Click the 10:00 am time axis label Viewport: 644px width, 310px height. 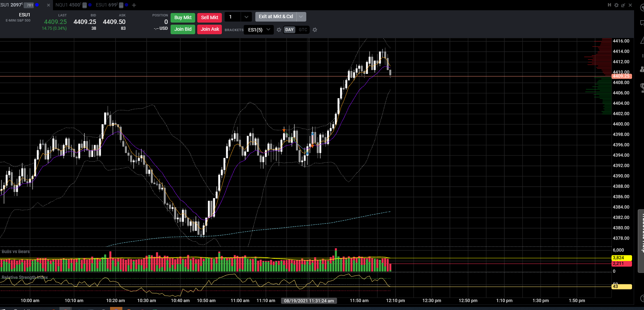coord(30,301)
